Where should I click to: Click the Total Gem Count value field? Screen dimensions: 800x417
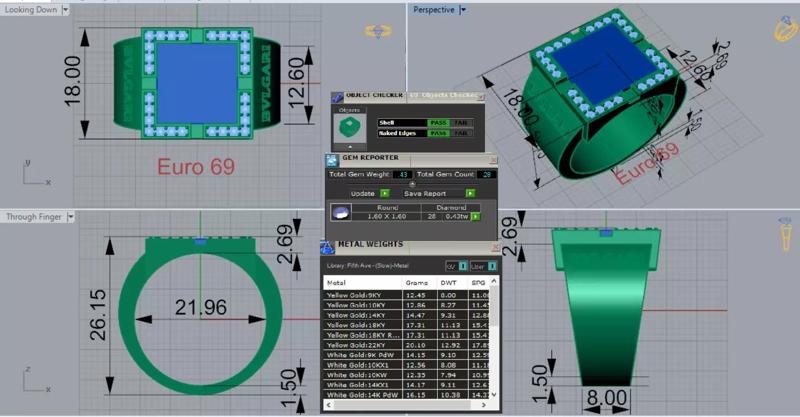(x=487, y=175)
